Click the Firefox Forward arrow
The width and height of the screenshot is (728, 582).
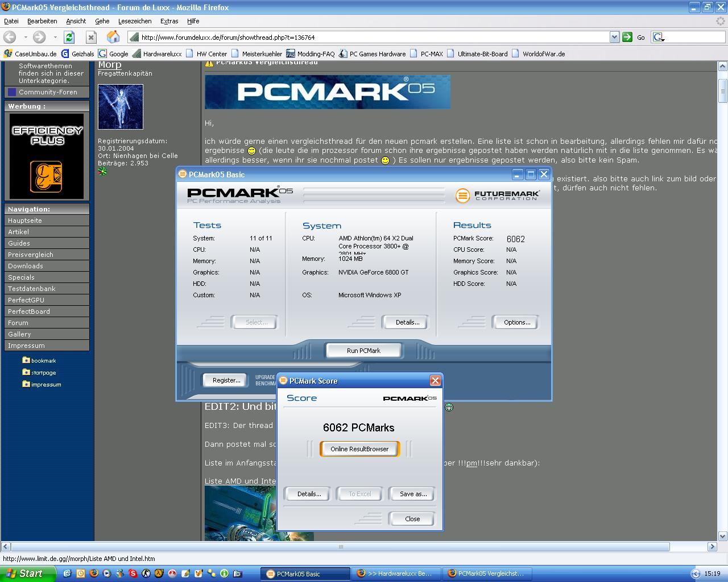(39, 37)
